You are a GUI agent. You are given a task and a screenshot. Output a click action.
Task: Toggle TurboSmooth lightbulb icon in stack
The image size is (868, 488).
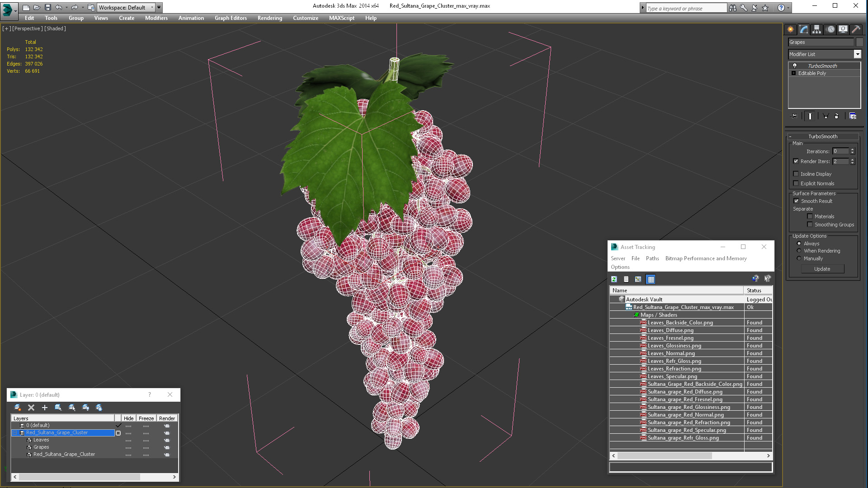[794, 66]
